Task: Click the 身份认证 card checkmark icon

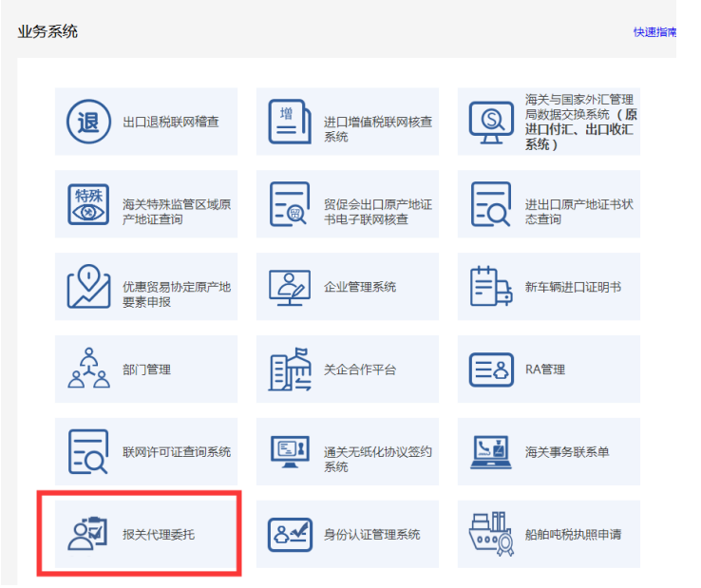Action: pyautogui.click(x=290, y=535)
